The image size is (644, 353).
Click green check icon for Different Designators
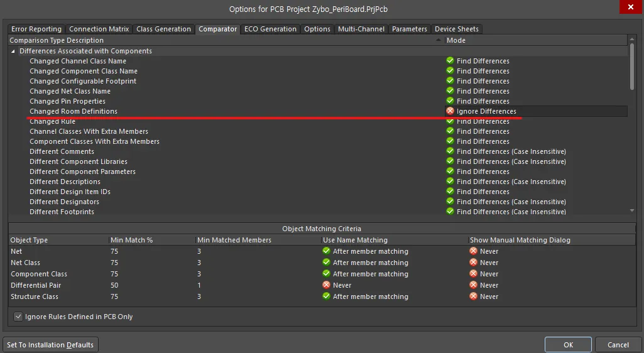450,201
